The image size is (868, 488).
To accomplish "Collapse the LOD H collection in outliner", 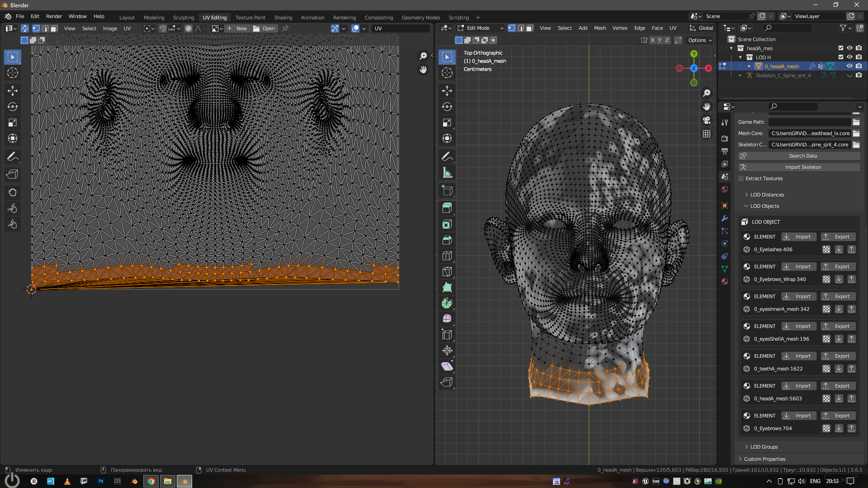I will [740, 57].
